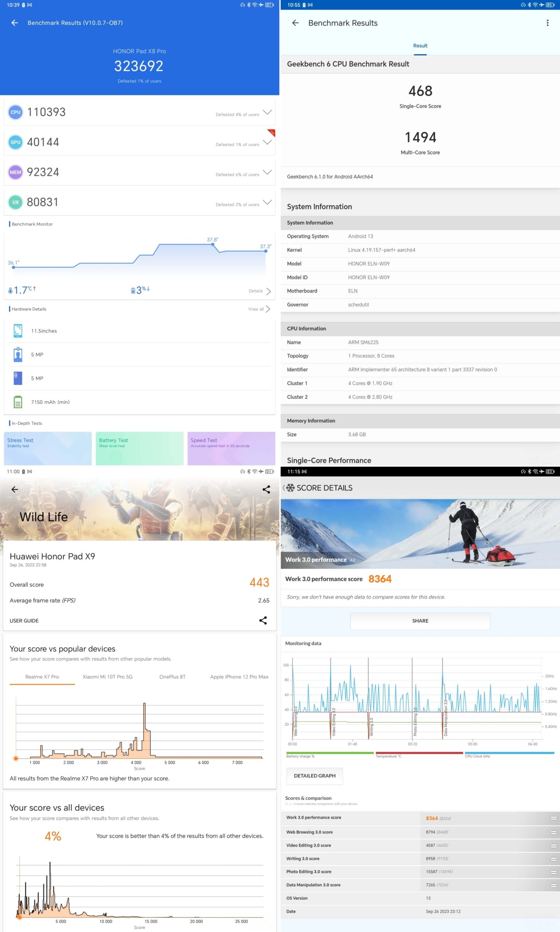
Task: Select the Result tab in Geekbench
Action: [x=420, y=46]
